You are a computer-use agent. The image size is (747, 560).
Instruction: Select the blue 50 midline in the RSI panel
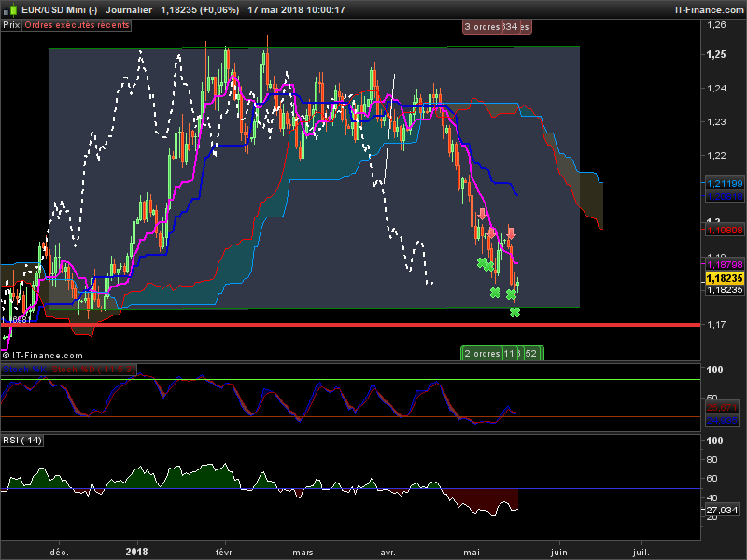pos(350,488)
